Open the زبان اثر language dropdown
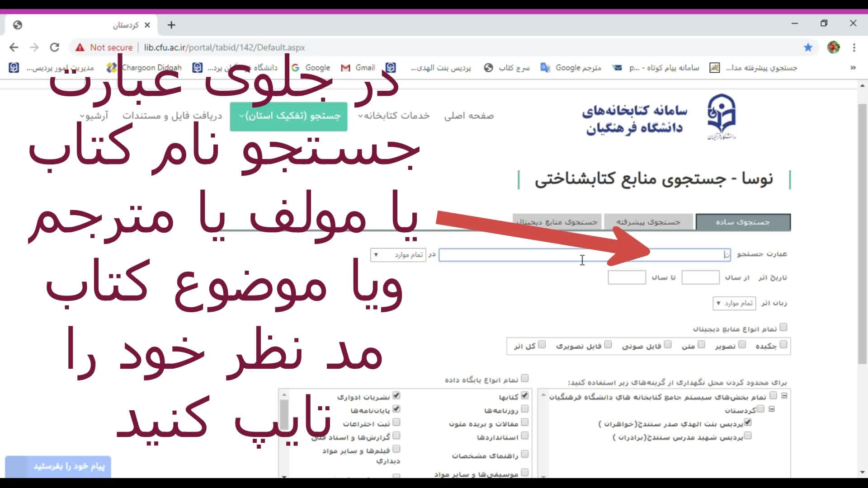This screenshot has width=868, height=488. coord(734,303)
